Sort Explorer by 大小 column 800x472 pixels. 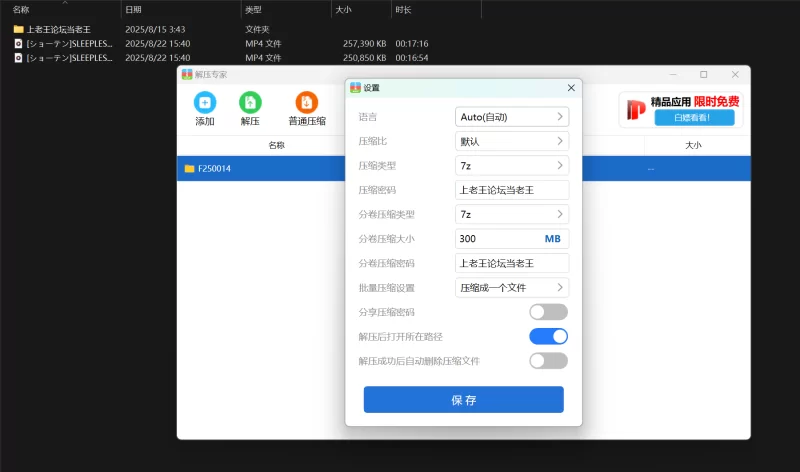(343, 10)
